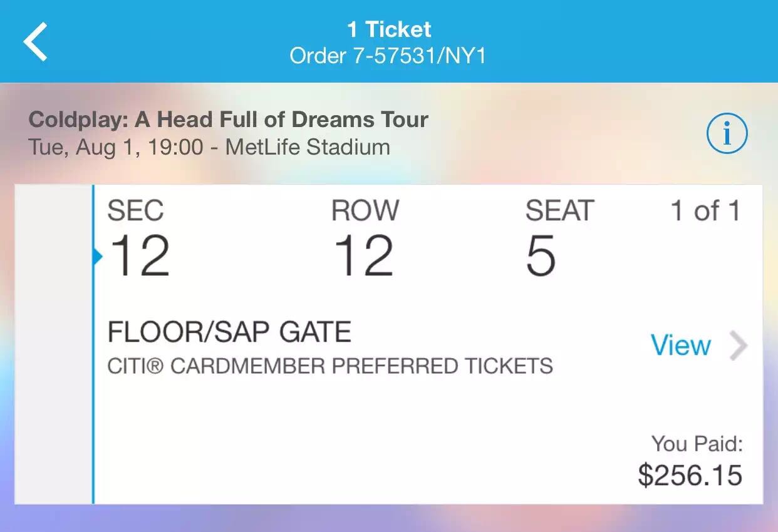Open the View ticket link
778x532 pixels.
click(680, 345)
